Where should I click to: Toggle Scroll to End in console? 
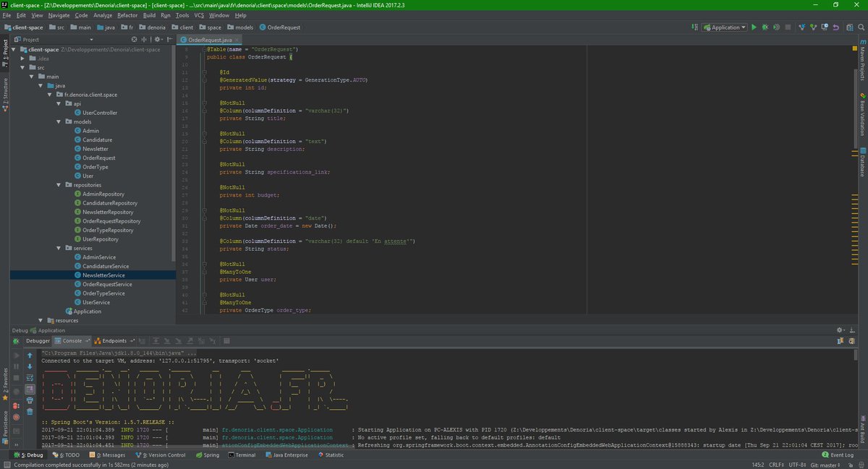click(30, 390)
